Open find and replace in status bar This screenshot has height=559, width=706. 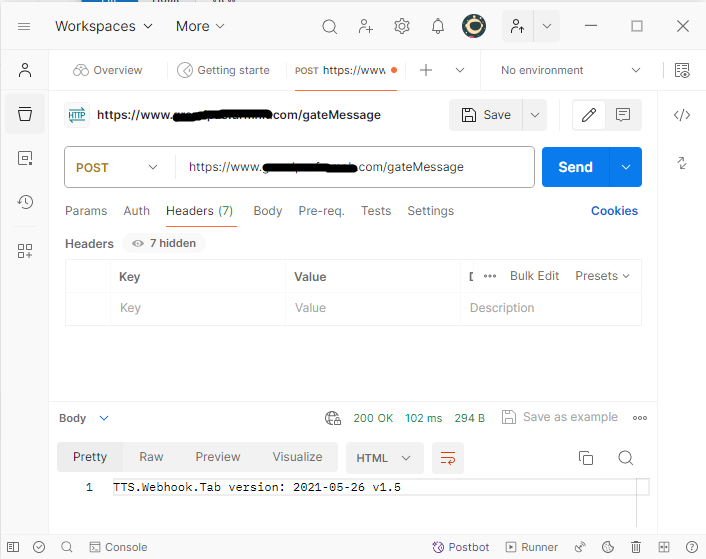67,547
